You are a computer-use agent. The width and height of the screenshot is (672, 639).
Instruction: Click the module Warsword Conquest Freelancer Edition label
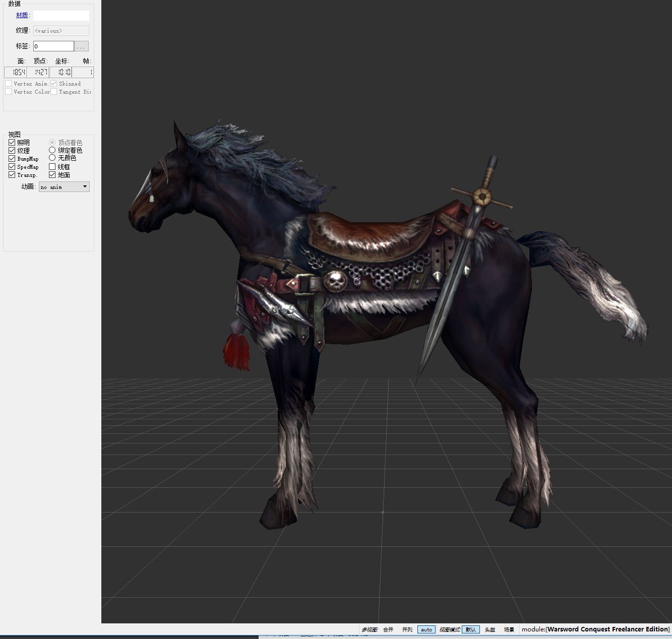[595, 629]
